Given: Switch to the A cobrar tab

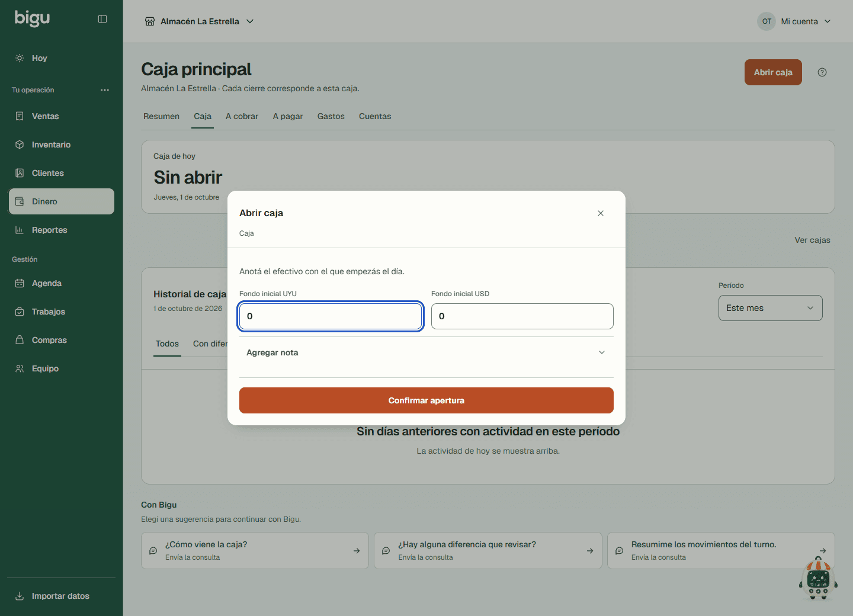Looking at the screenshot, I should pyautogui.click(x=242, y=116).
